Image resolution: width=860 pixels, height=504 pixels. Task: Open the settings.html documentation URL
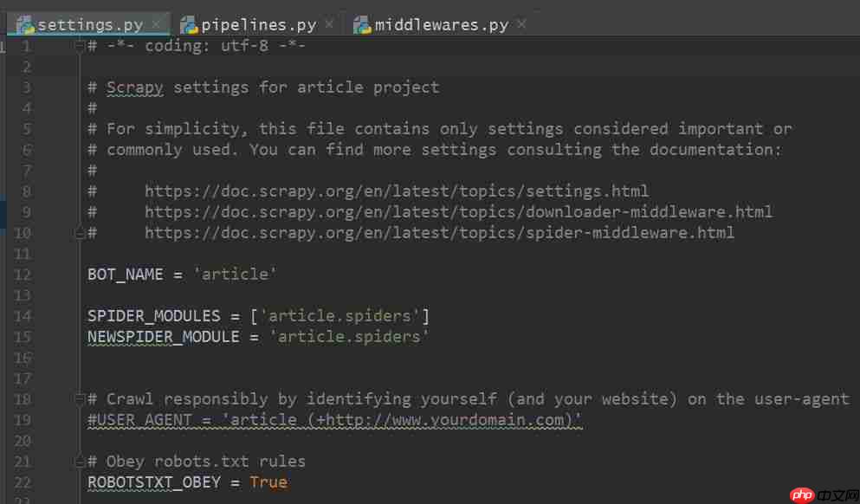397,191
